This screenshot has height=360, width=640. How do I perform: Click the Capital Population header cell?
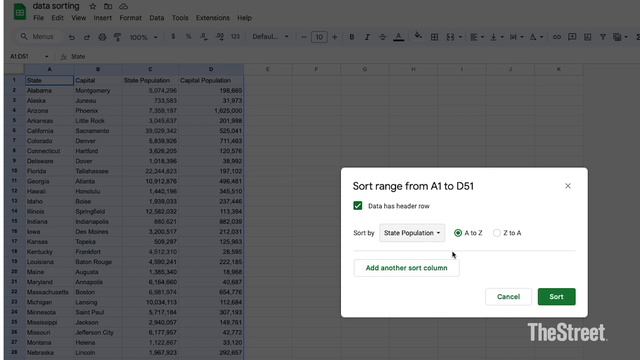tap(211, 80)
